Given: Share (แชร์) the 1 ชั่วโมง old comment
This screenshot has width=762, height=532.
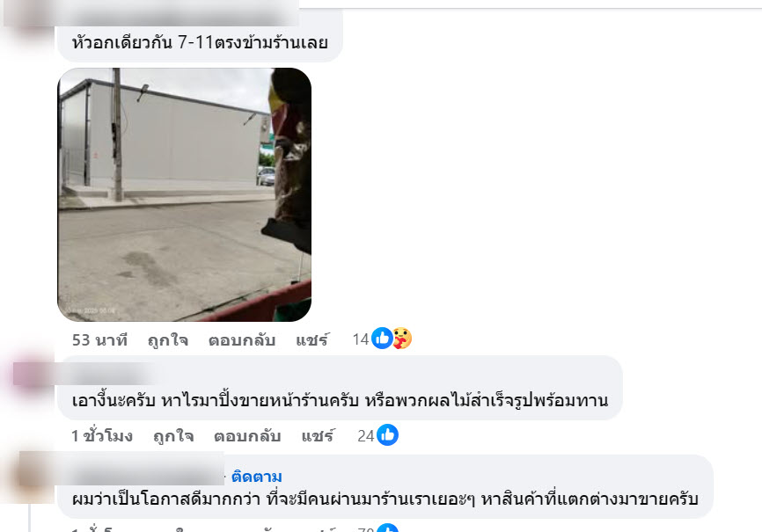Looking at the screenshot, I should click(x=318, y=436).
